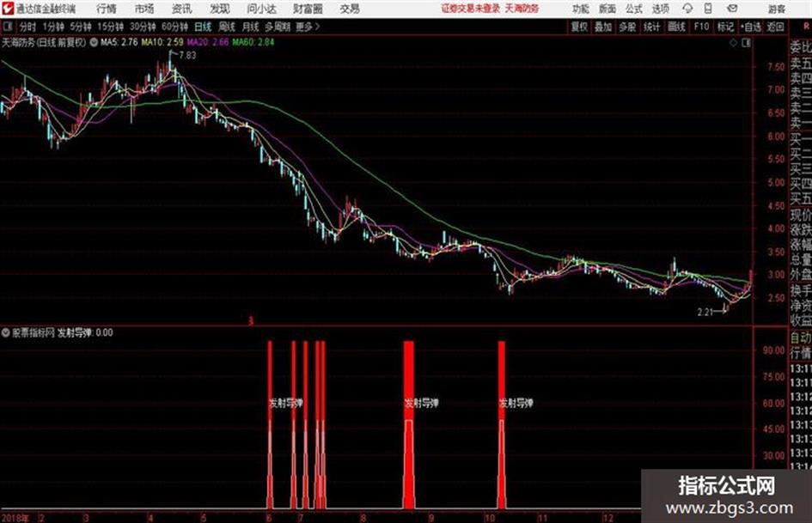812x523 pixels.
Task: Open the 多周期 multi-period view
Action: [x=278, y=27]
